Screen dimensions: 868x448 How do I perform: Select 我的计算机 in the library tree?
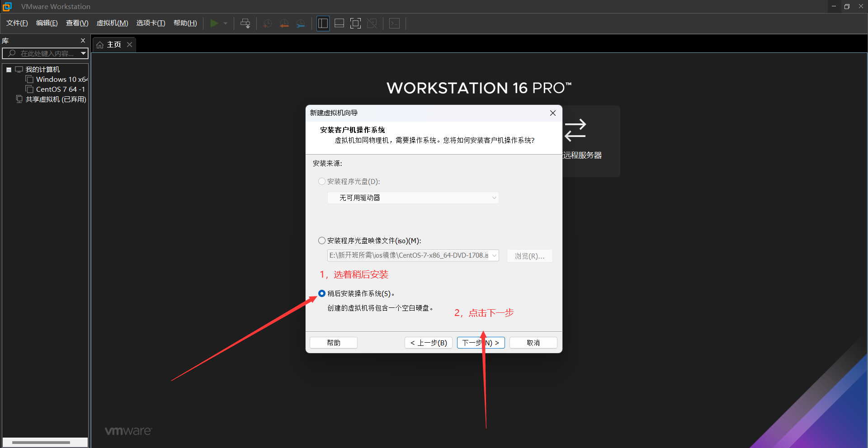[42, 70]
